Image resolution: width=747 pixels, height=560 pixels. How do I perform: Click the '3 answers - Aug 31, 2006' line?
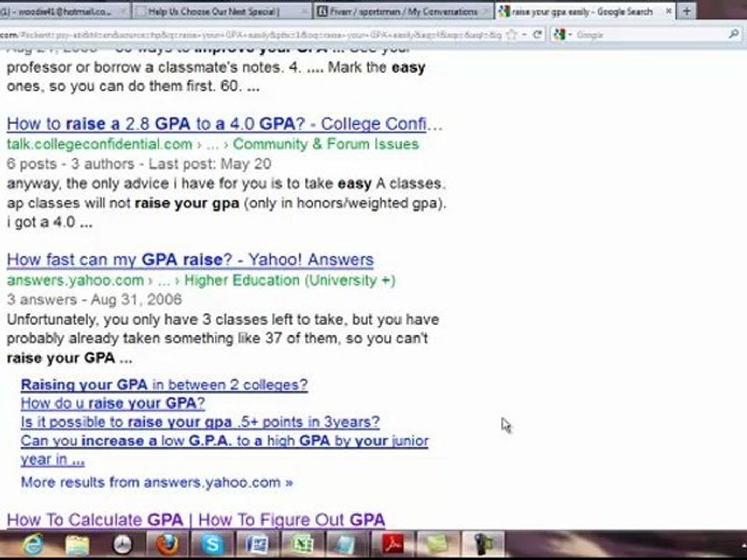click(94, 300)
